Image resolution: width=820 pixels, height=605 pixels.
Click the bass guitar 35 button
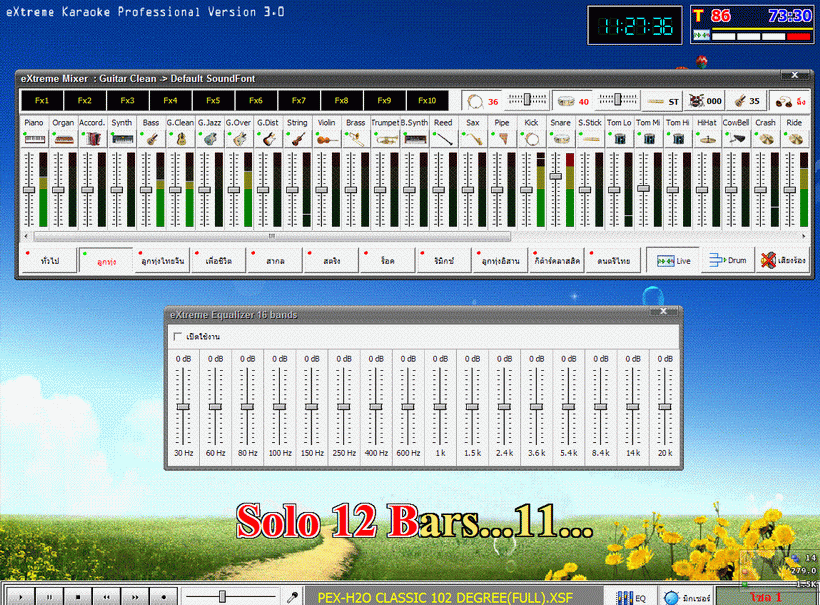point(747,101)
